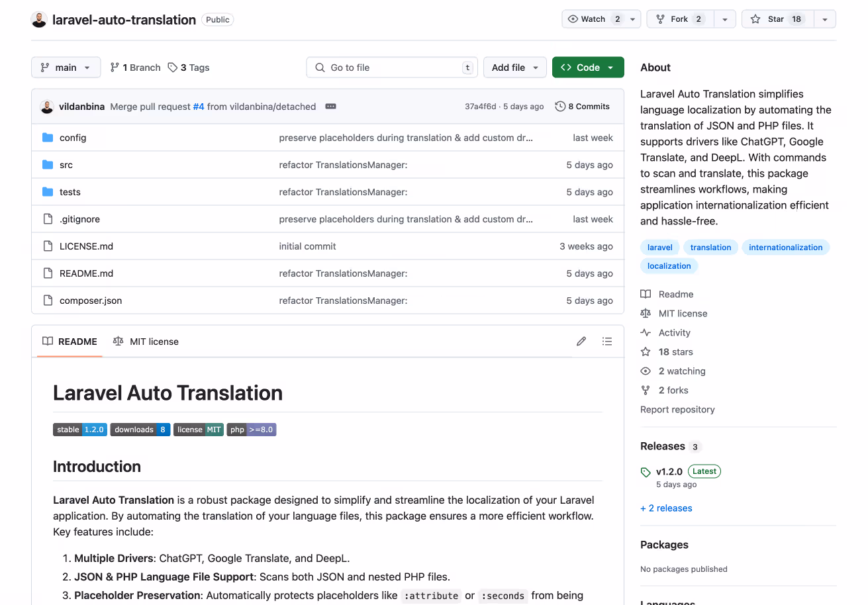
Task: Click the 37a4f6d commit hash
Action: pyautogui.click(x=481, y=107)
